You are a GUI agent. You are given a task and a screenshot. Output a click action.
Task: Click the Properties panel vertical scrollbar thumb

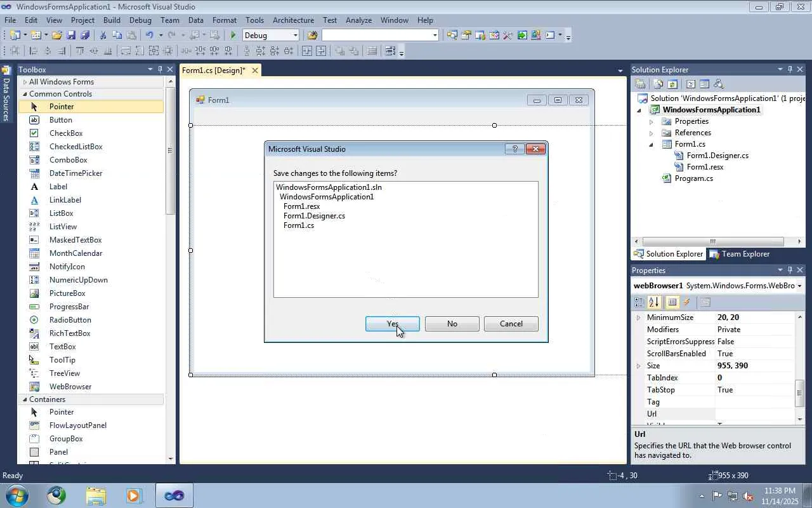pos(799,394)
